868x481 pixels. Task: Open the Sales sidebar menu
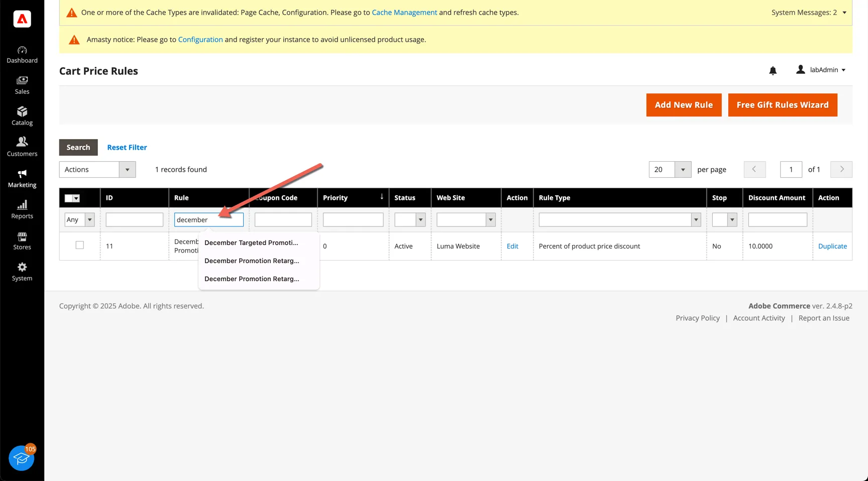point(22,86)
